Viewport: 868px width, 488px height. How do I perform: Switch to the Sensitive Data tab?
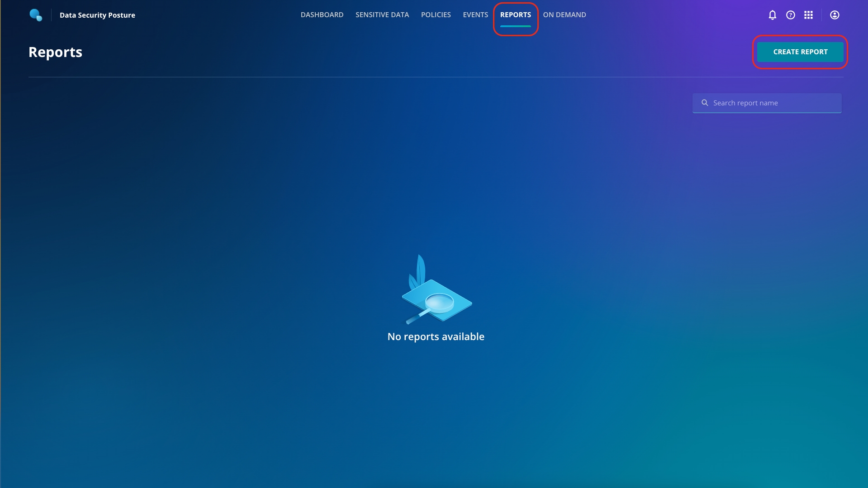(x=382, y=15)
